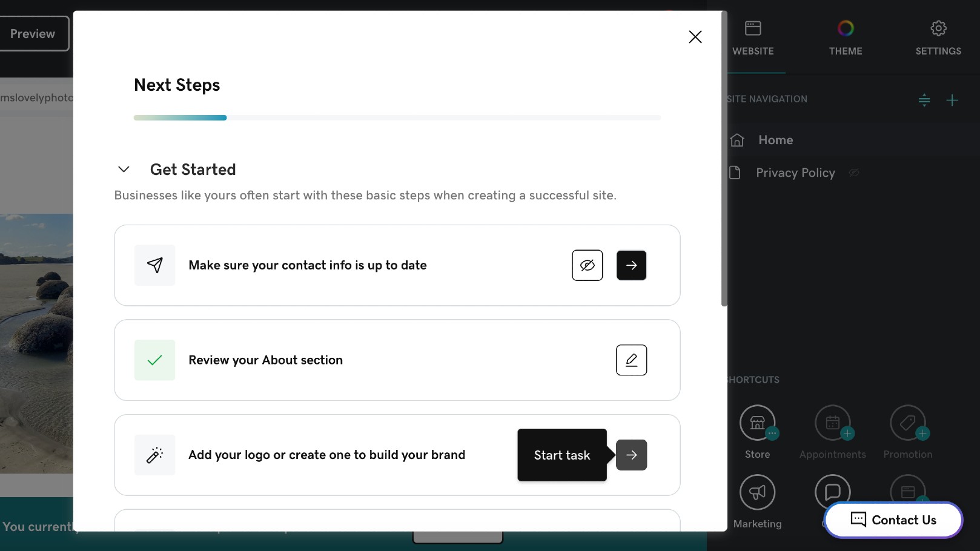Open the Marketing shortcut
This screenshot has width=980, height=551.
758,502
